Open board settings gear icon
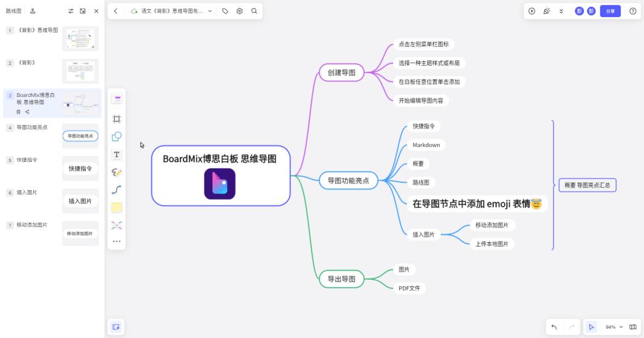The image size is (644, 338). [239, 11]
